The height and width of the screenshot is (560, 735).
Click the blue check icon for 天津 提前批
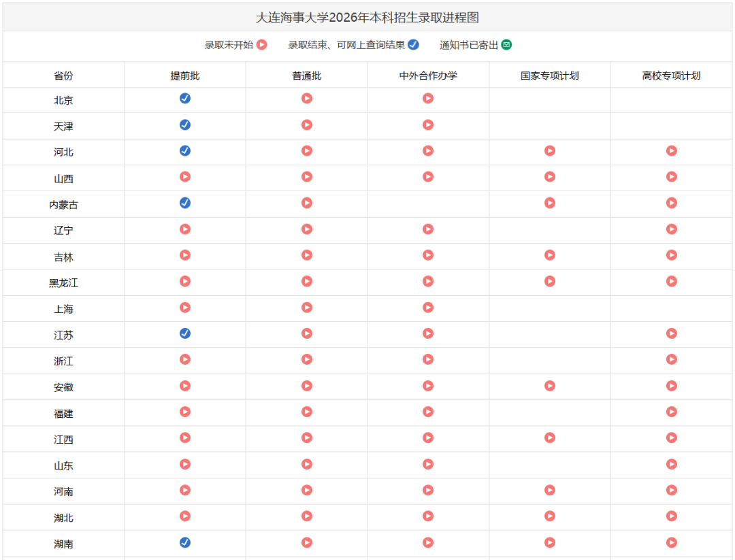pos(185,125)
